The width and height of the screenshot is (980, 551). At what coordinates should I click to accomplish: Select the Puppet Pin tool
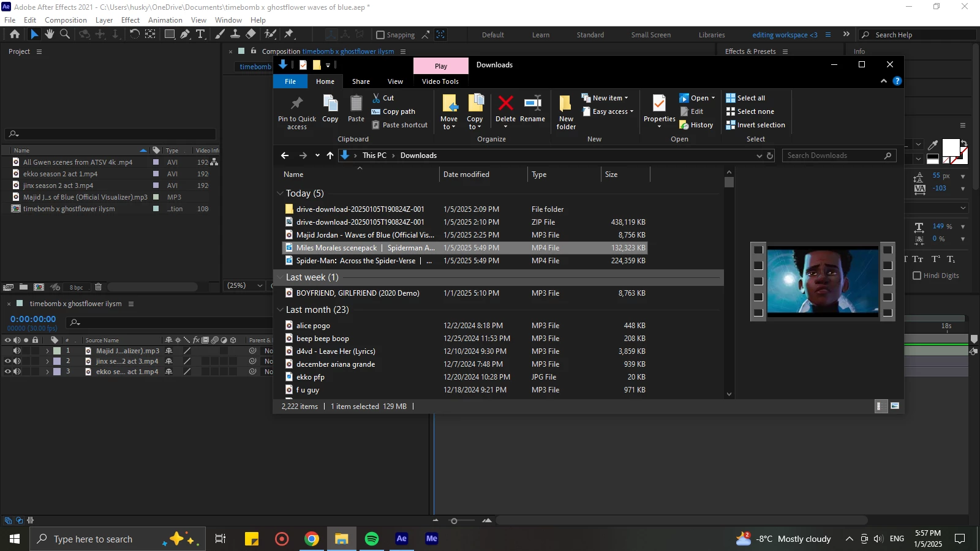pyautogui.click(x=289, y=34)
